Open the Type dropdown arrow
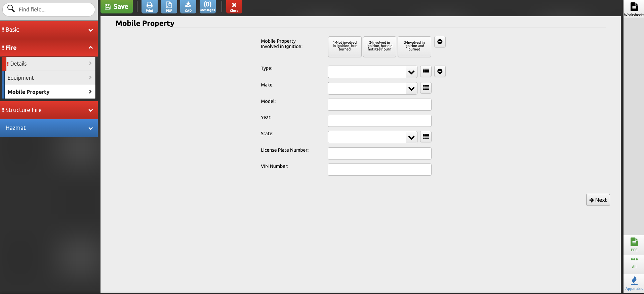 pos(411,72)
